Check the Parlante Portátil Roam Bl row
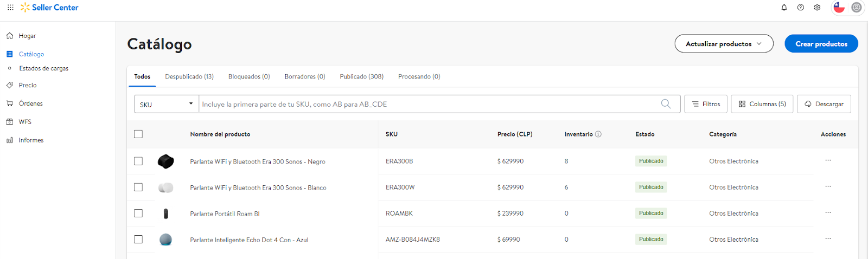 [x=138, y=213]
